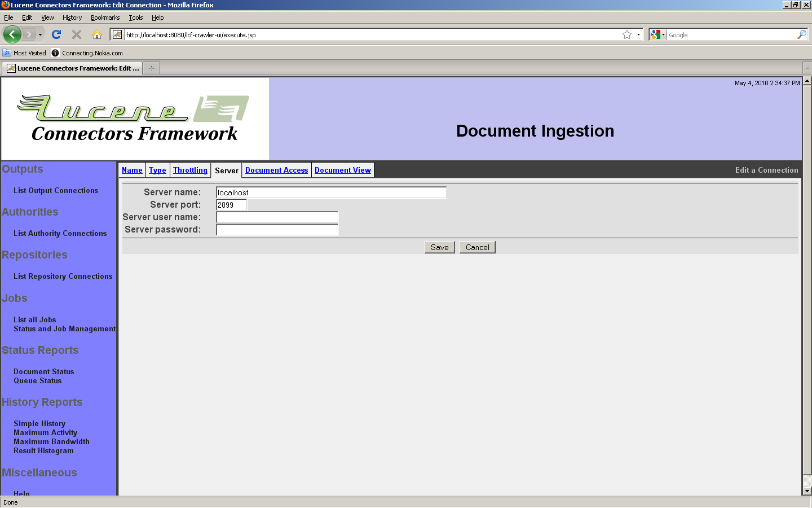
Task: Open the new tab button
Action: click(152, 68)
